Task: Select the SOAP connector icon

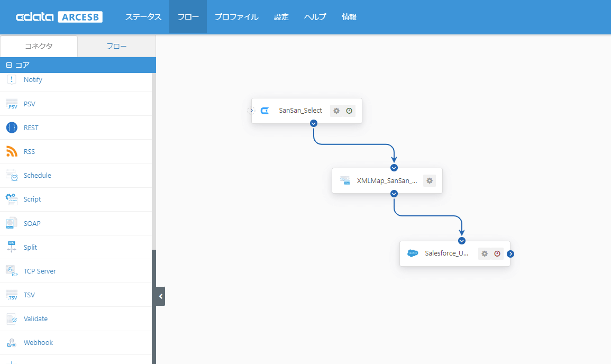Action: (12, 223)
